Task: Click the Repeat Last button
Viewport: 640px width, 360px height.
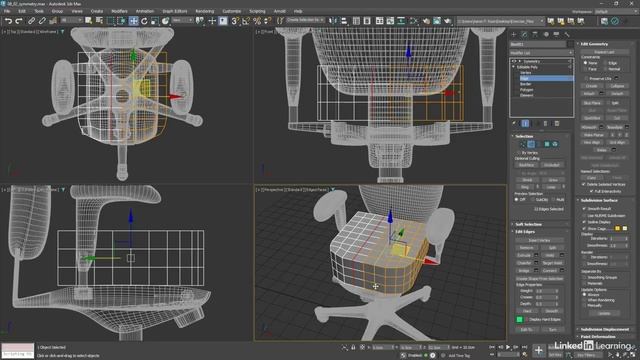Action: (604, 52)
